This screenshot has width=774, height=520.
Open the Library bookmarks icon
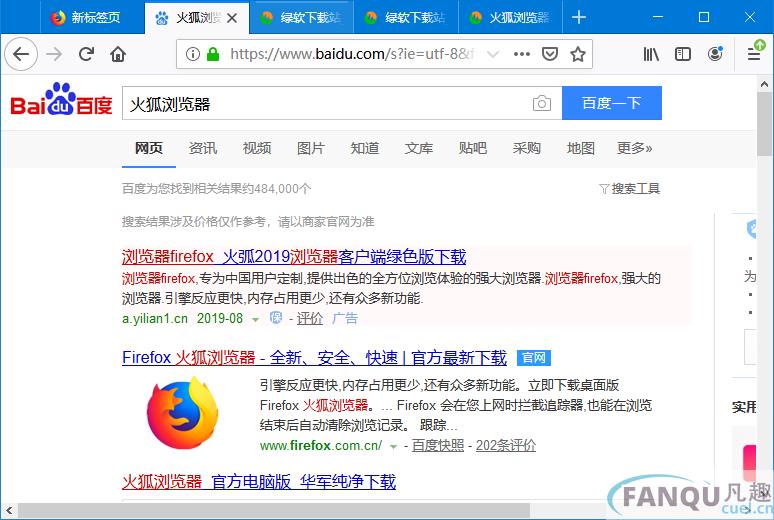click(x=651, y=54)
